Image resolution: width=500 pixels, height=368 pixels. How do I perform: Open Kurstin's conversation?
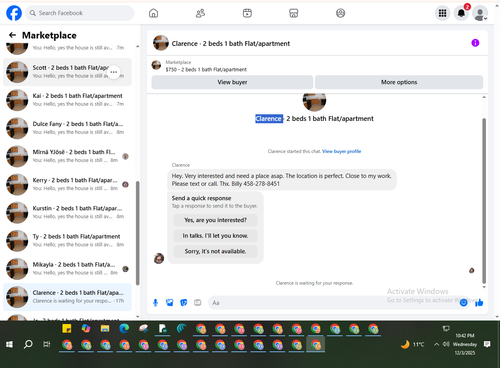(x=67, y=212)
